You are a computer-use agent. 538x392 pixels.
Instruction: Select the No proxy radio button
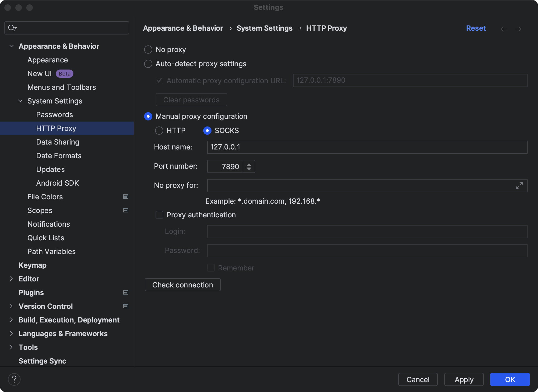pyautogui.click(x=148, y=50)
